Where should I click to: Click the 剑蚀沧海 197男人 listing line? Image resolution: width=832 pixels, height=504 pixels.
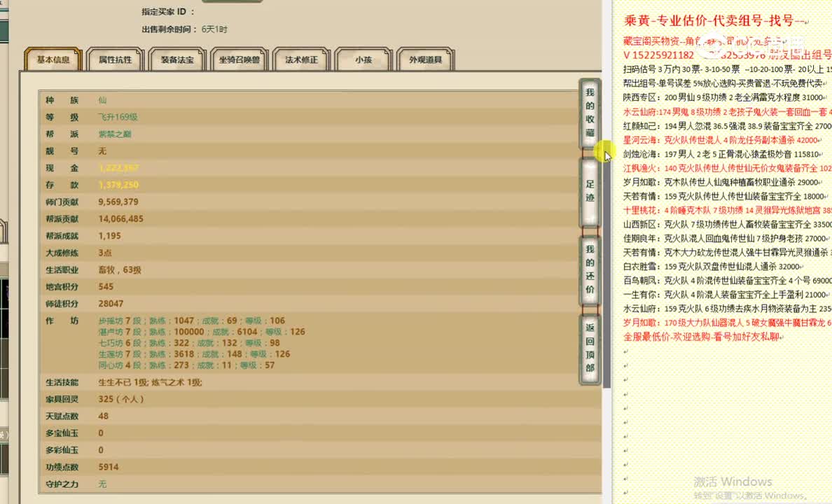click(x=722, y=155)
